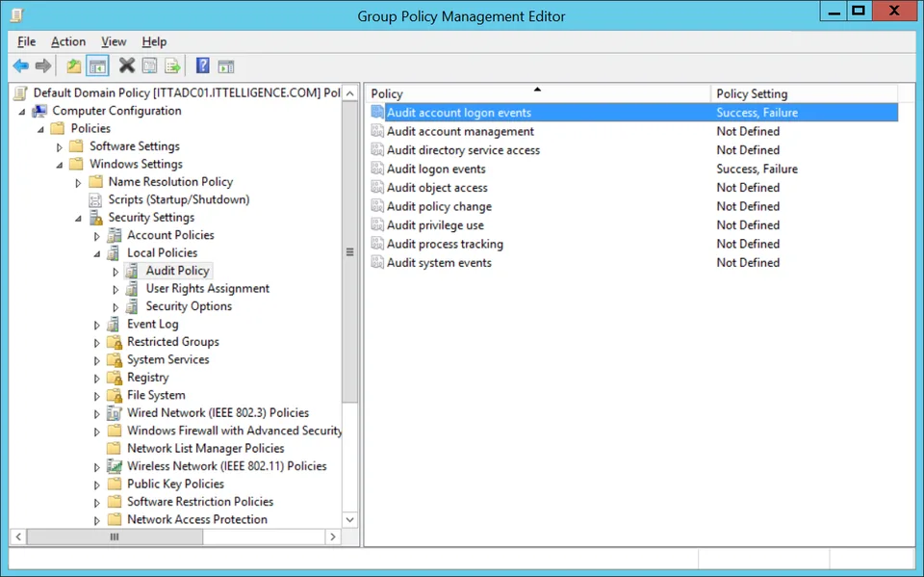Expand the Registry node

click(97, 379)
